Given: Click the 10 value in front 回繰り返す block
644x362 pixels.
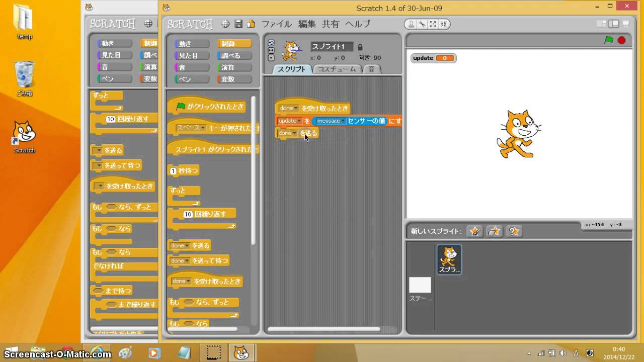Looking at the screenshot, I should pos(188,214).
